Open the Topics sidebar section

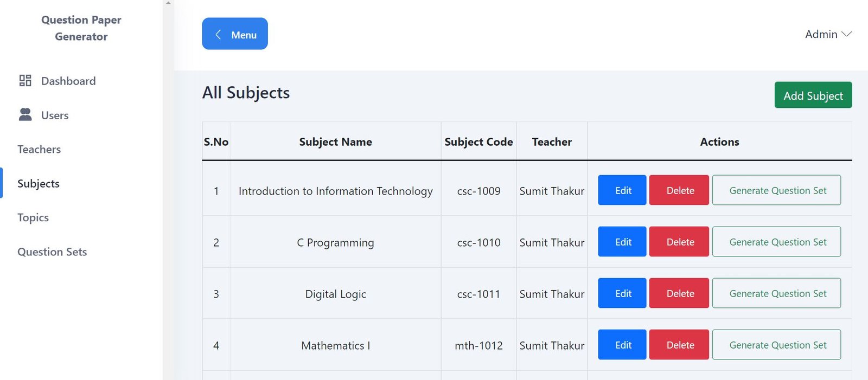coord(33,217)
